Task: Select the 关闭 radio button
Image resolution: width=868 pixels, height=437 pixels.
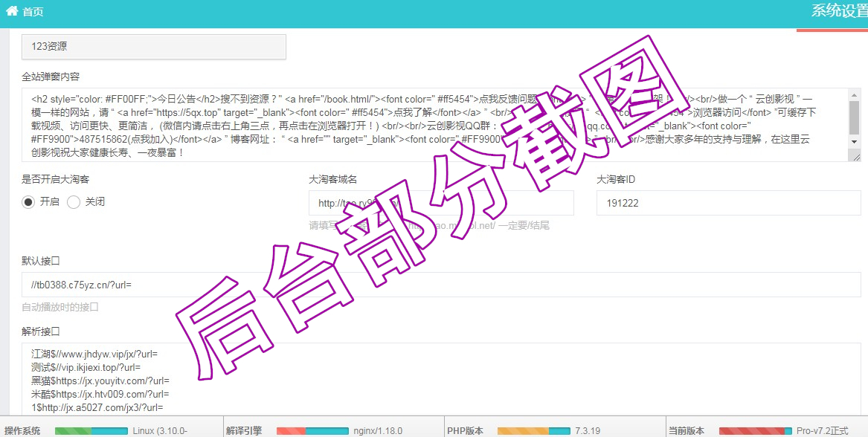Action: (74, 202)
